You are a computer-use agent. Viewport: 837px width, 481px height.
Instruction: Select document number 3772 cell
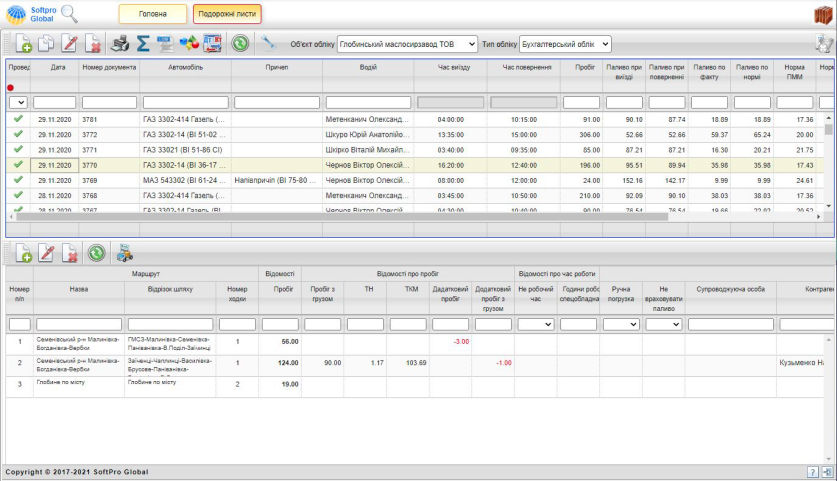(x=109, y=135)
